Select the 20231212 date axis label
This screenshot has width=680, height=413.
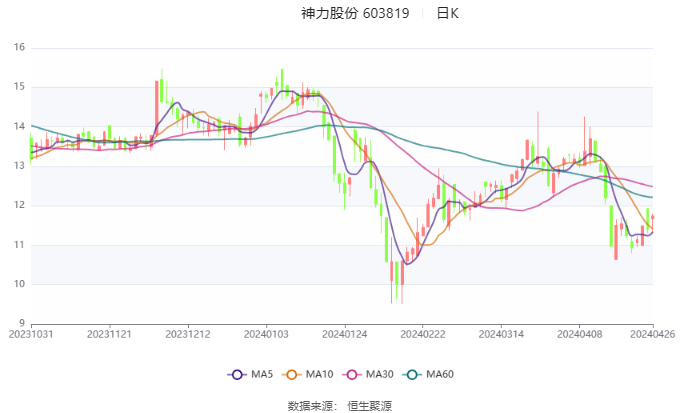pos(188,334)
